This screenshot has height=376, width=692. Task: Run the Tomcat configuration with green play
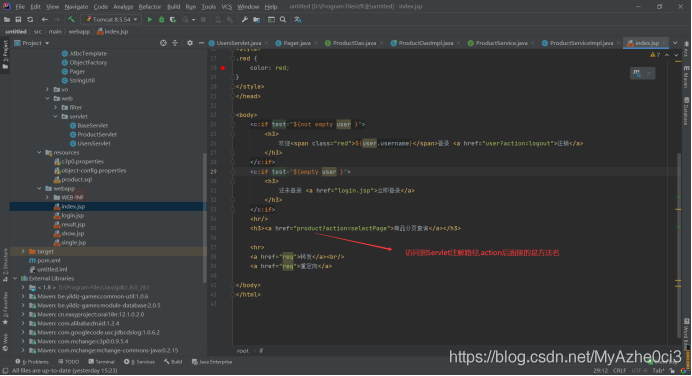pos(150,19)
